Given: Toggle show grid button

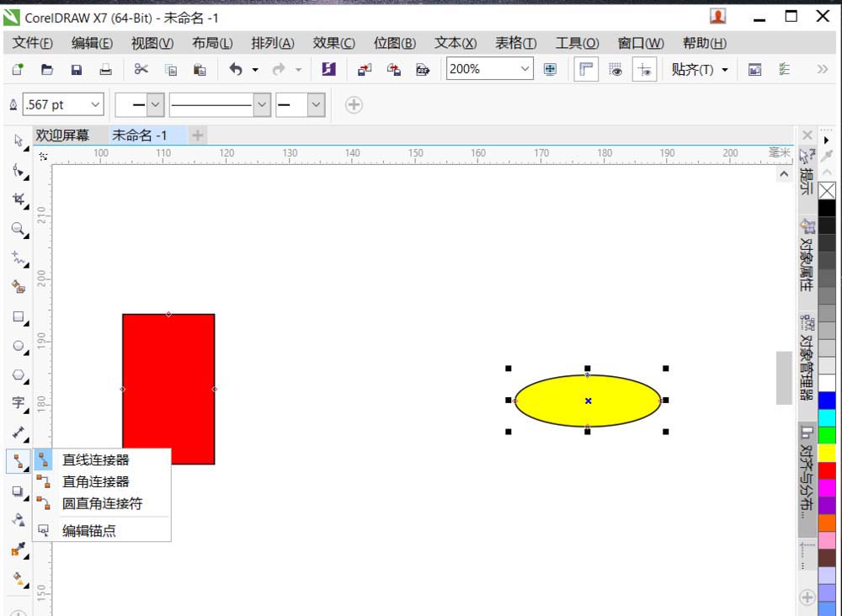Looking at the screenshot, I should (616, 69).
